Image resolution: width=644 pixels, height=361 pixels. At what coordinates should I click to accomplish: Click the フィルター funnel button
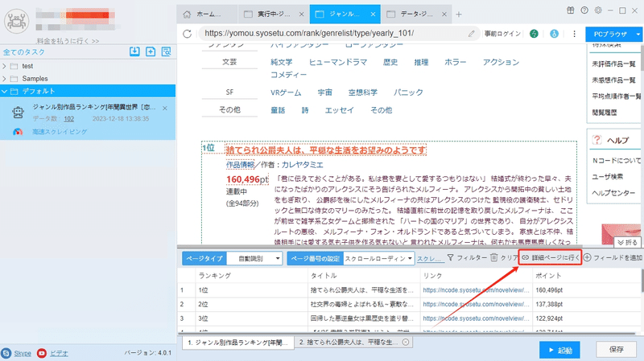[x=467, y=257]
